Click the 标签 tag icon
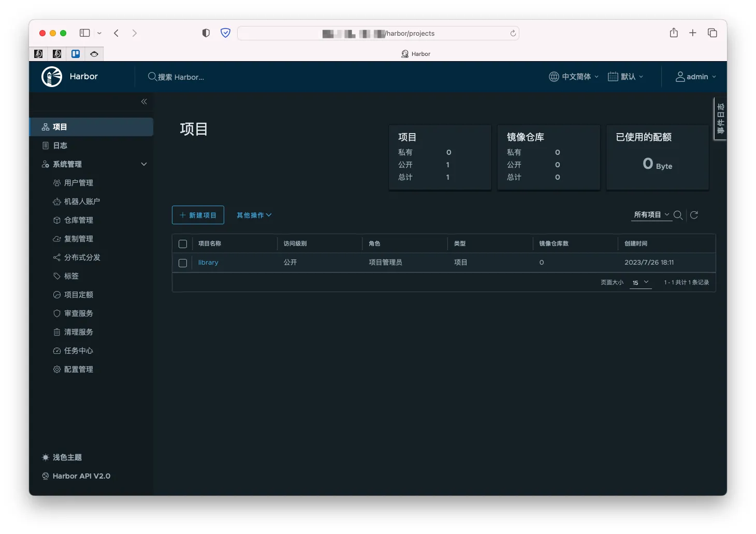 pyautogui.click(x=57, y=276)
